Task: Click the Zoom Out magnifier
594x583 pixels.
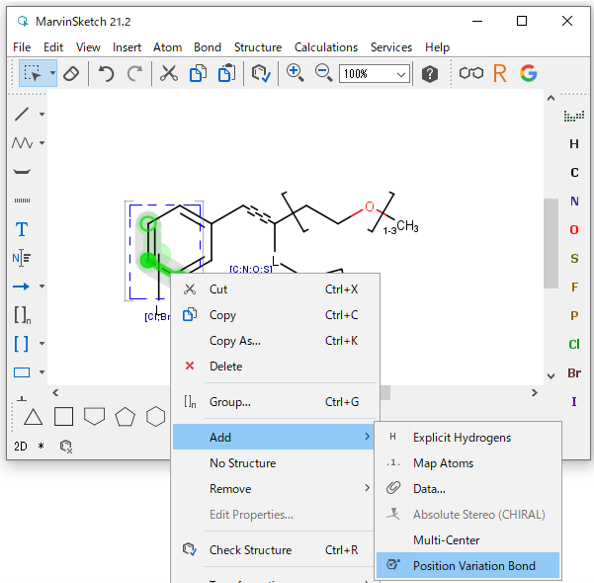Action: click(324, 73)
